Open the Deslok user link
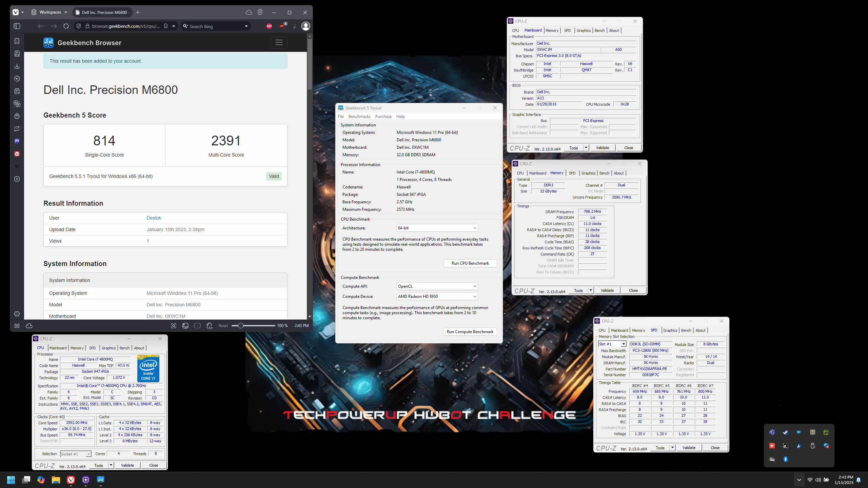 tap(154, 218)
